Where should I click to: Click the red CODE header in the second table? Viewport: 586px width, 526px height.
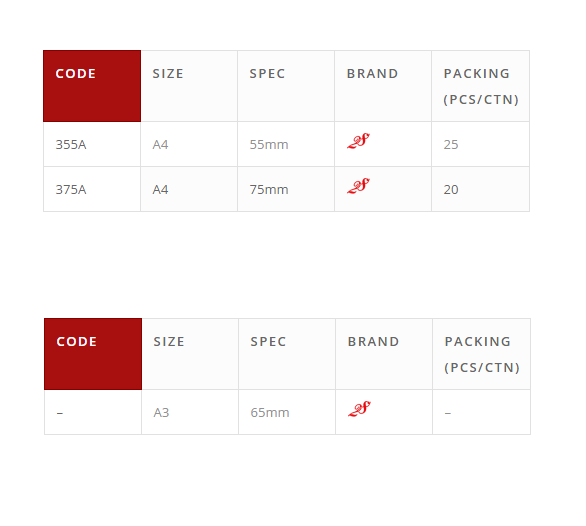tap(93, 354)
